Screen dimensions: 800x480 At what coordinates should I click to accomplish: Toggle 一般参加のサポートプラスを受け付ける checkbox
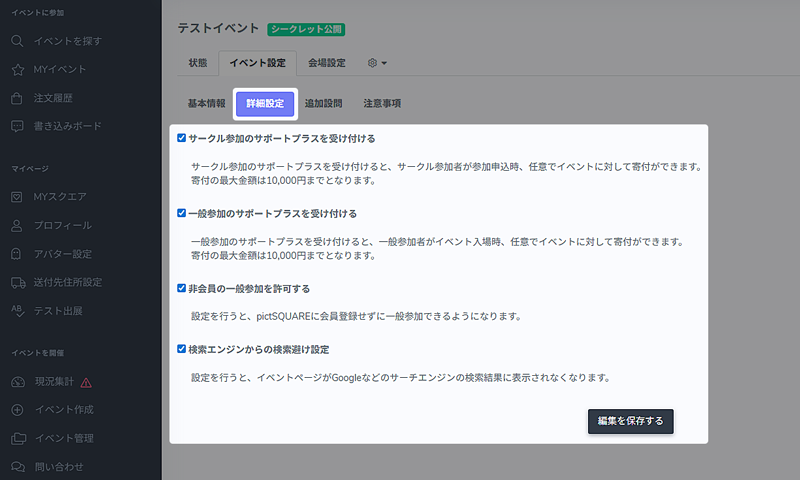[x=181, y=213]
